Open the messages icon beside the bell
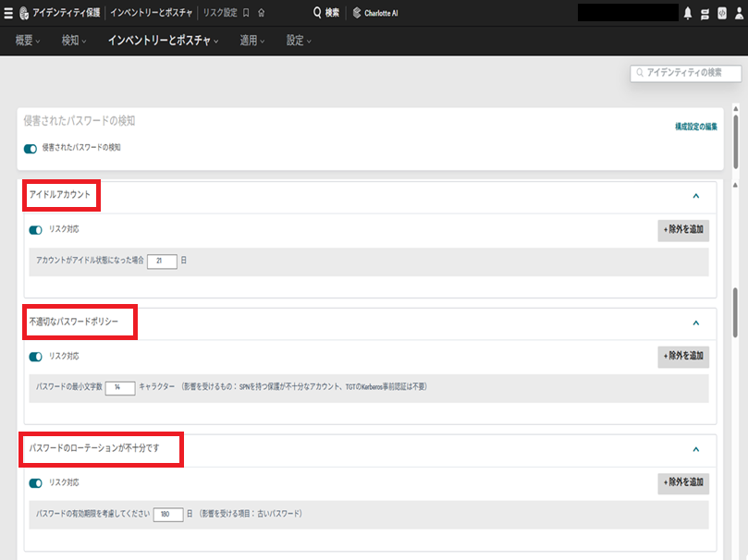Image resolution: width=748 pixels, height=560 pixels. pyautogui.click(x=705, y=14)
